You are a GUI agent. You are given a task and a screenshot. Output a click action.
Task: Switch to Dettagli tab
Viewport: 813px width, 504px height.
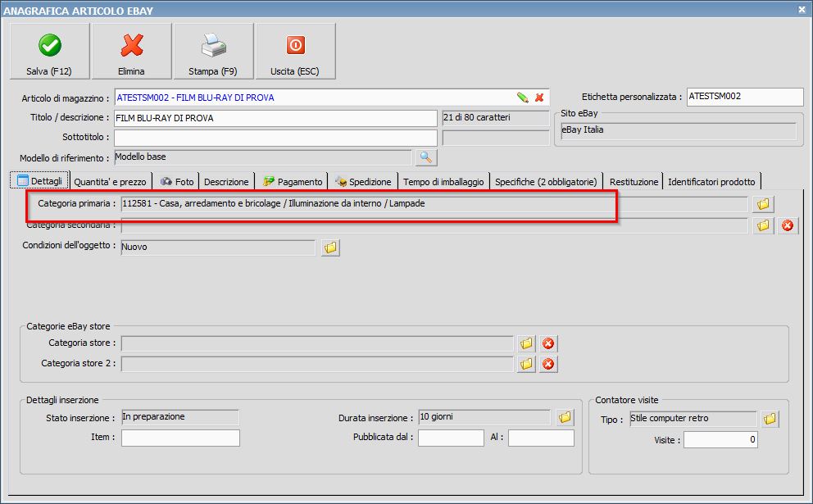tap(39, 180)
